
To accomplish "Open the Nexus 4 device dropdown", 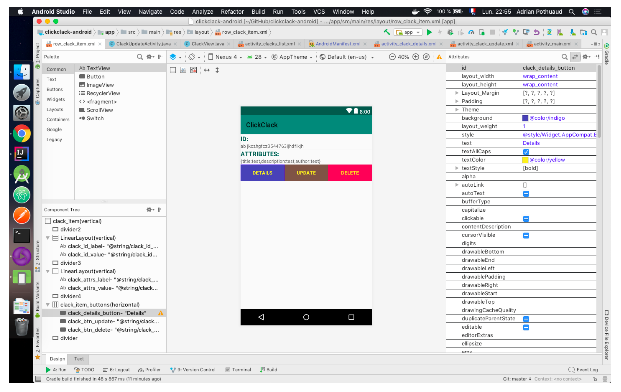I will pos(225,57).
